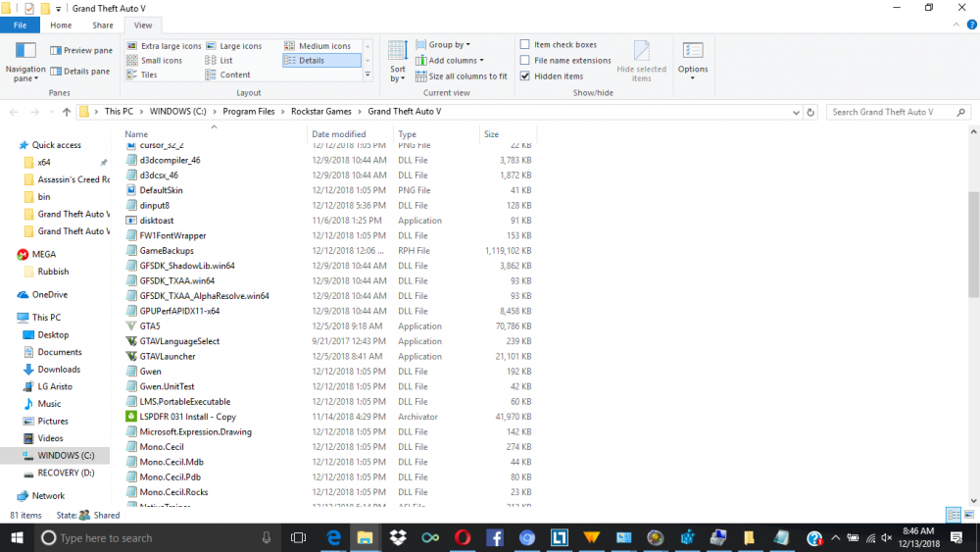Switch layout to Small icons
Viewport: 980px width, 552px height.
pos(155,61)
